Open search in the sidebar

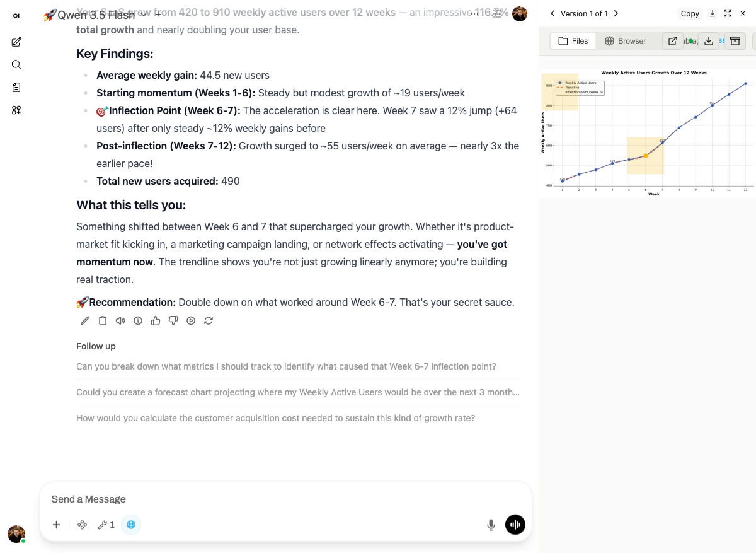16,64
